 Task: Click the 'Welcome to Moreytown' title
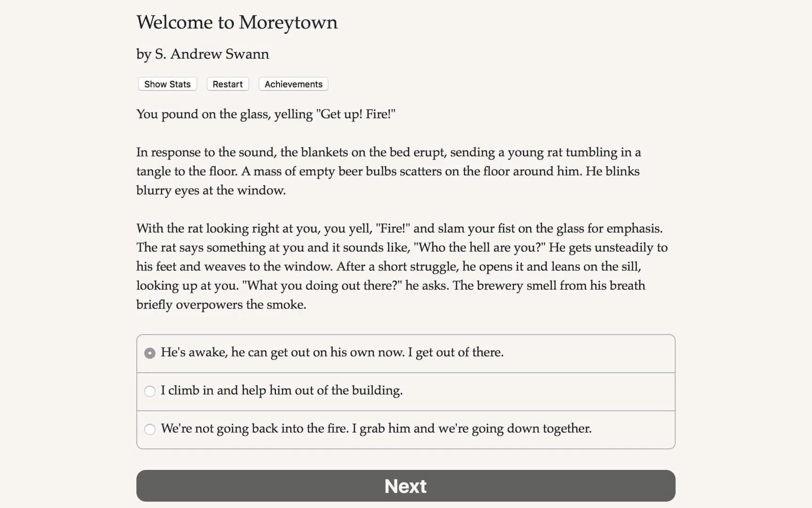click(x=237, y=22)
